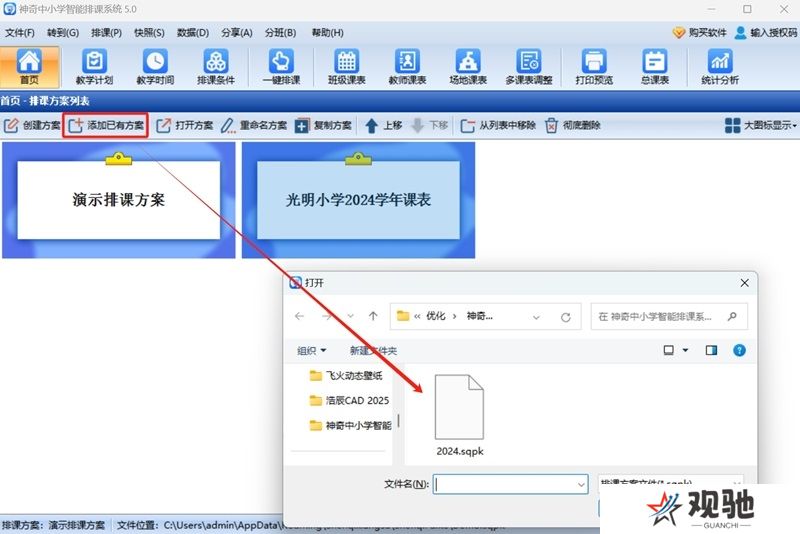Viewport: 800px width, 534px height.
Task: View the 场地课表 venue timetable
Action: [468, 67]
